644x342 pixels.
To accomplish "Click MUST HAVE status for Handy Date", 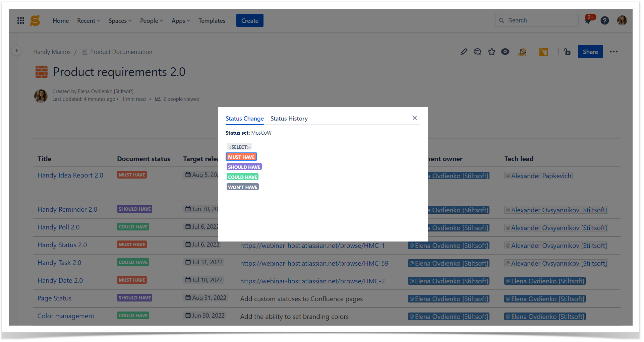I will 132,280.
